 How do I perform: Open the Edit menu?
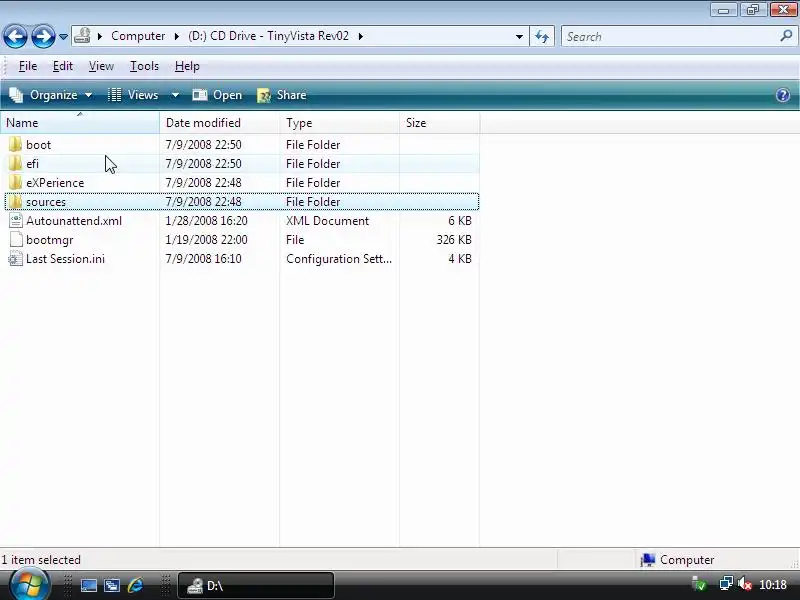click(x=63, y=66)
